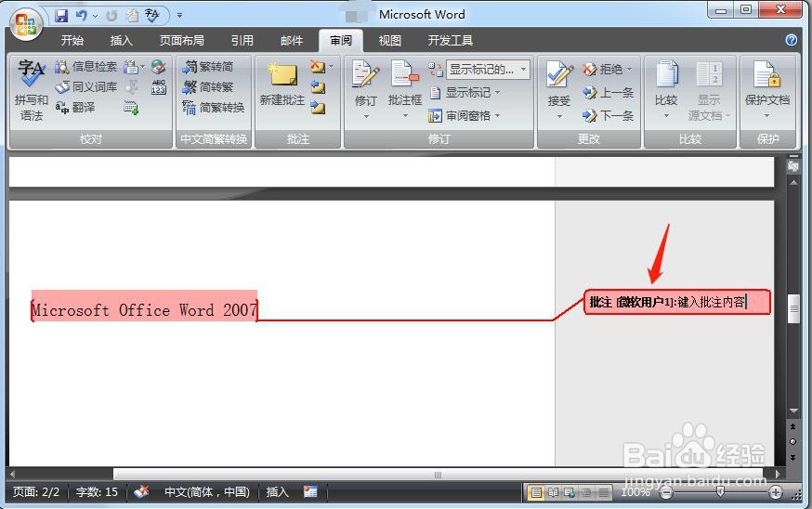Zoom out with minus button
Image resolution: width=812 pixels, height=509 pixels.
coord(666,492)
